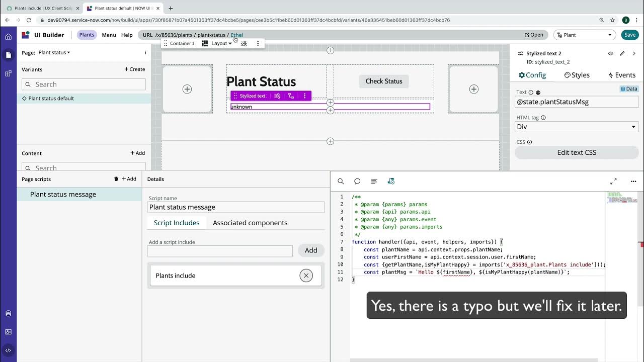The height and width of the screenshot is (362, 644).
Task: Click the Open preview button
Action: click(x=534, y=35)
